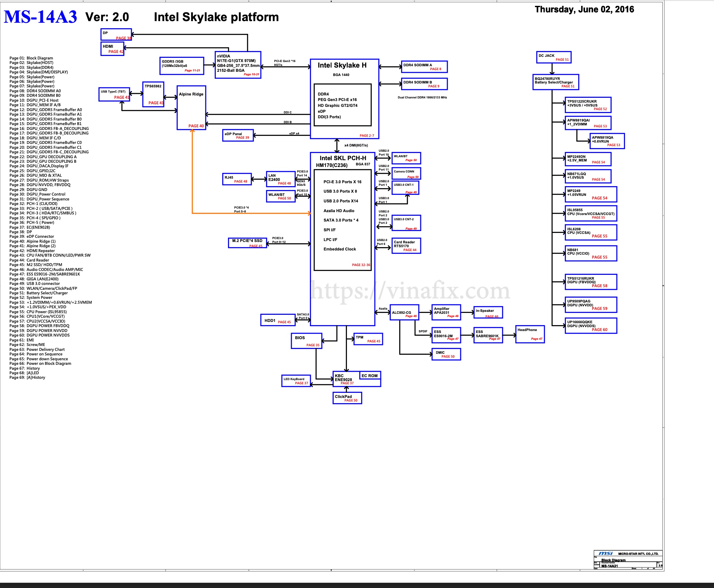This screenshot has width=714, height=588.
Task: Select the Camera CONN block
Action: 406,173
